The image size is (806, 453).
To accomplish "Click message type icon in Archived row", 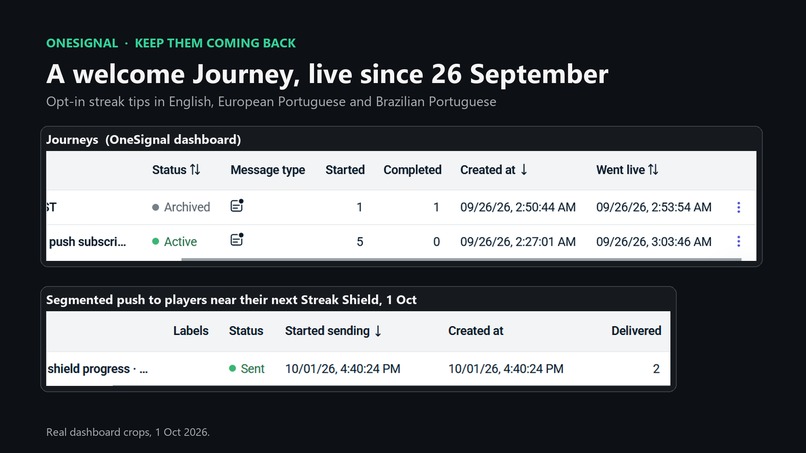I will click(237, 206).
